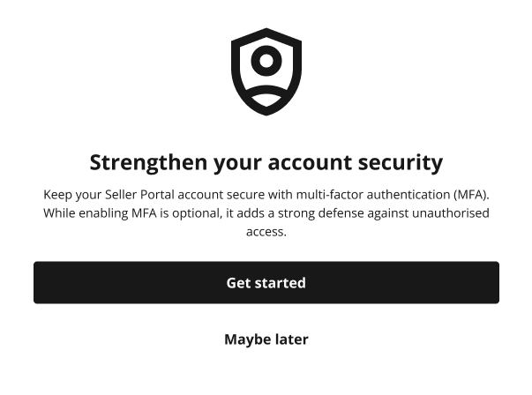Click the word 'access.' on last description line

pyautogui.click(x=266, y=232)
